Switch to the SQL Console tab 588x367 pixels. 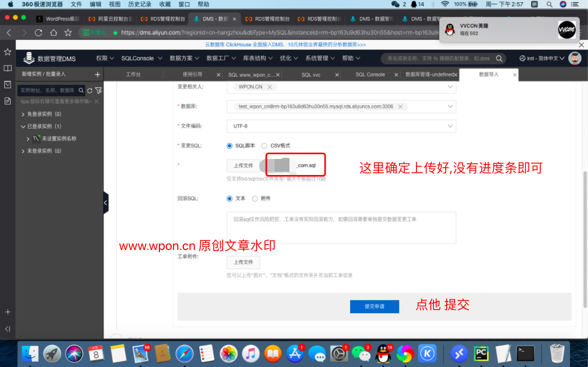(x=370, y=75)
